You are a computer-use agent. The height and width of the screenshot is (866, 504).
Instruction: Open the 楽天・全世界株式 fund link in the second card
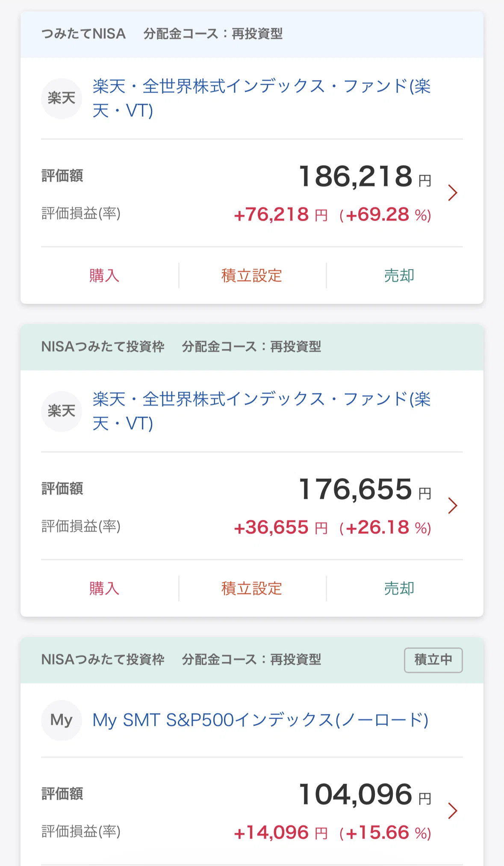(262, 411)
